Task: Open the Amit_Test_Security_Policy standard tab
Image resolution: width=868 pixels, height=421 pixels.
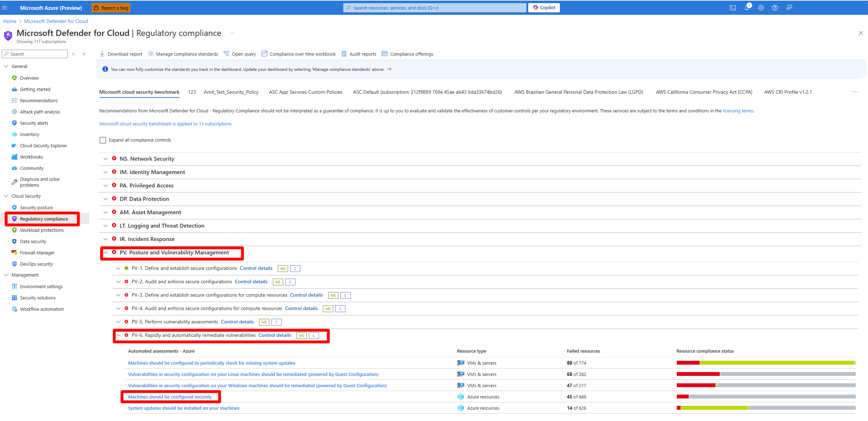Action: [231, 92]
